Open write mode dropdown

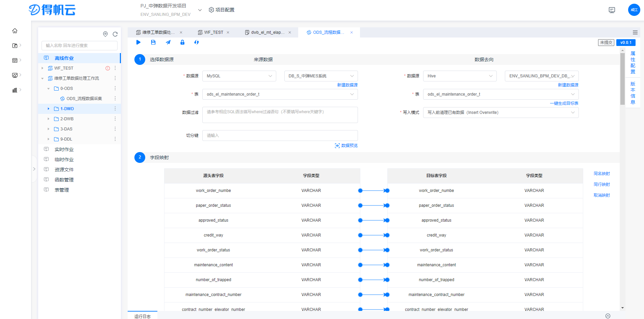point(501,113)
